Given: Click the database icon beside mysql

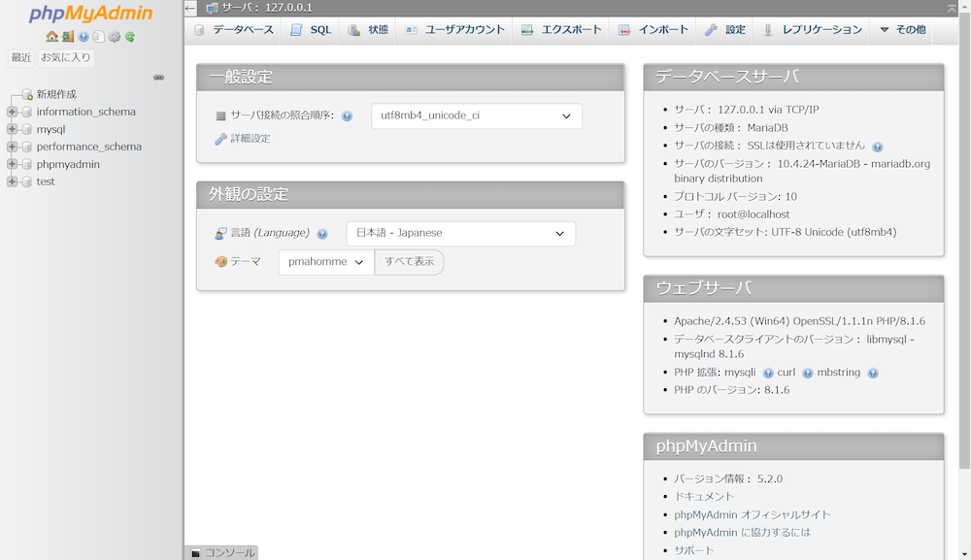Looking at the screenshot, I should (x=26, y=129).
